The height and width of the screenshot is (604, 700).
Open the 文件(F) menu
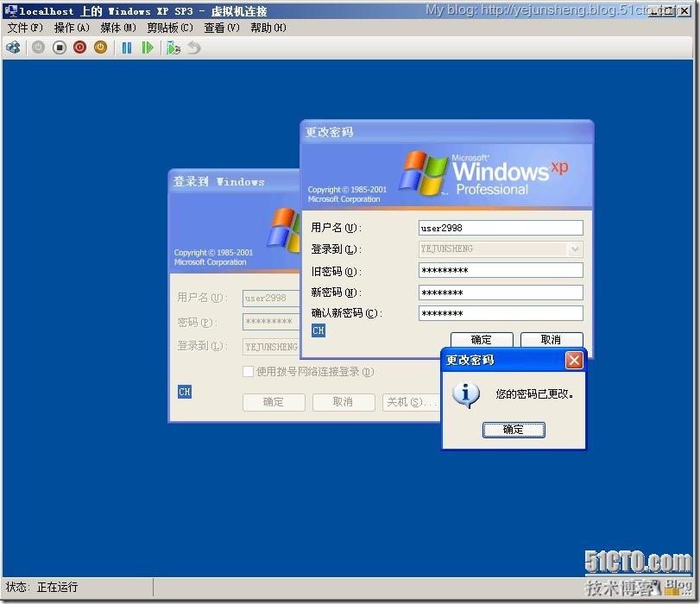(x=25, y=28)
